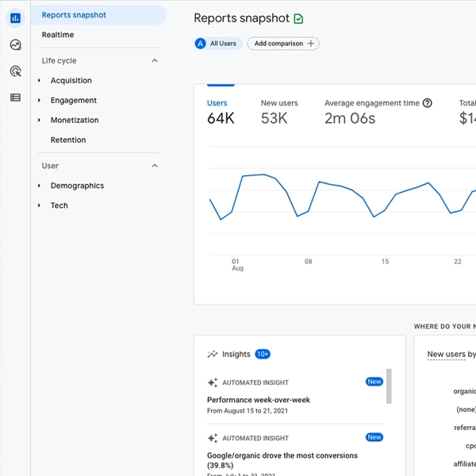
Task: Open the Realtime report
Action: [58, 35]
